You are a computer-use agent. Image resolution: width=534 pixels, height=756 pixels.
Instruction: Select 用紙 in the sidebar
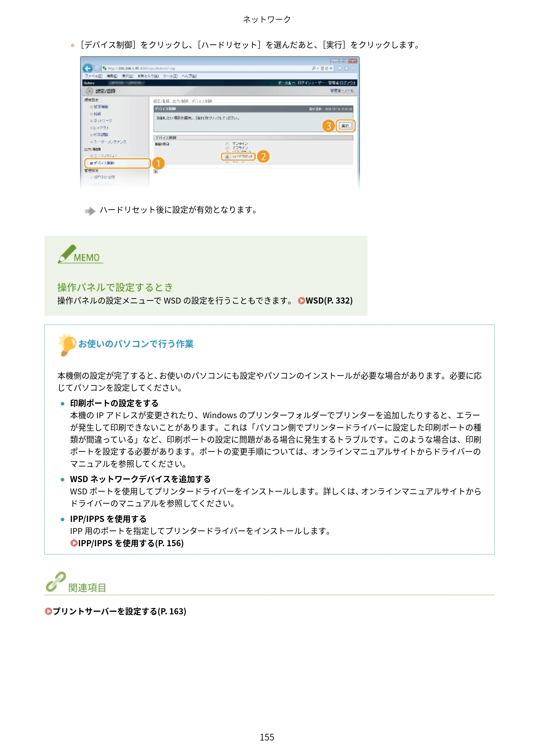coord(97,114)
